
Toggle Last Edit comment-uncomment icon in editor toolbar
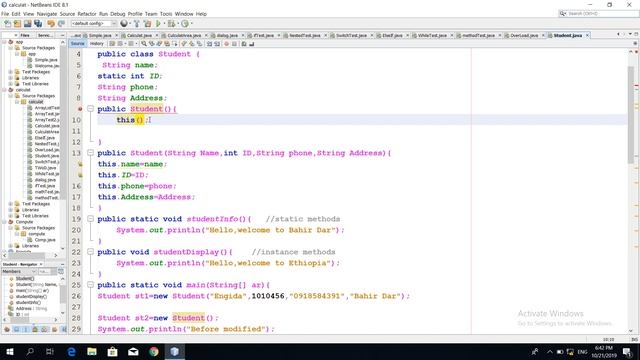112,44
